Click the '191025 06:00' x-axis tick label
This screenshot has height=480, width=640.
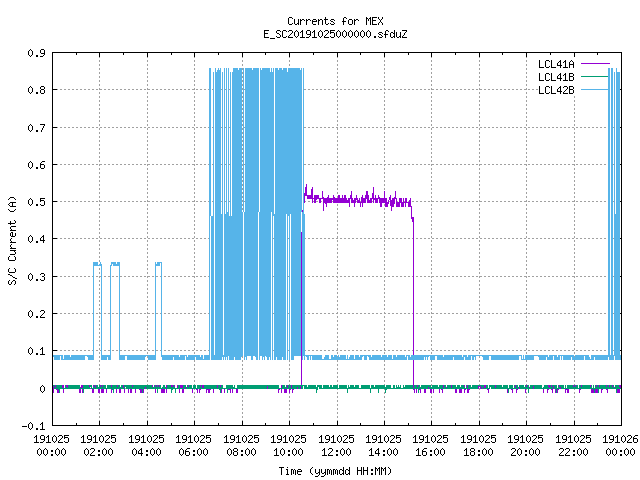tap(193, 446)
